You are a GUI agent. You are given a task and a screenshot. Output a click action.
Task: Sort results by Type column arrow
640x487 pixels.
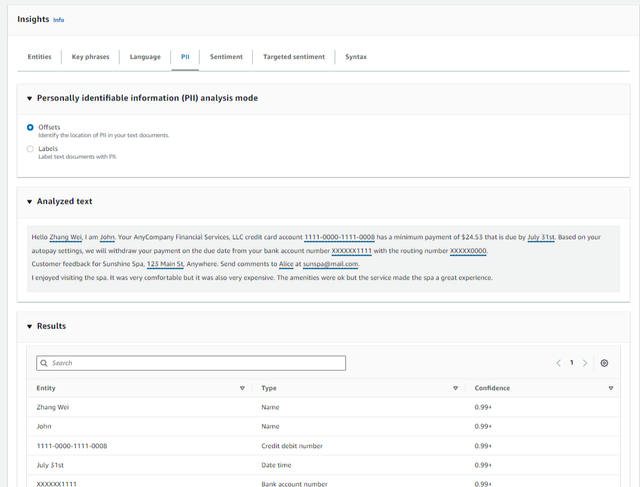(455, 388)
